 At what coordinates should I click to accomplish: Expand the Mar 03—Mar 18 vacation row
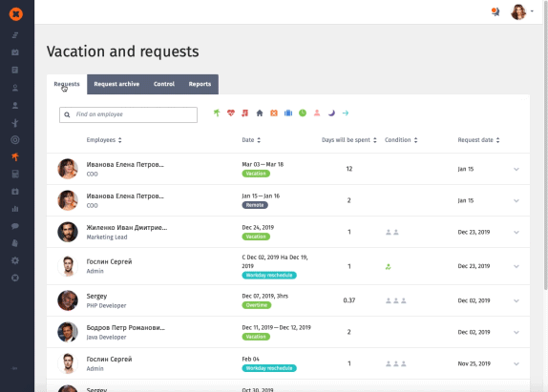click(516, 170)
